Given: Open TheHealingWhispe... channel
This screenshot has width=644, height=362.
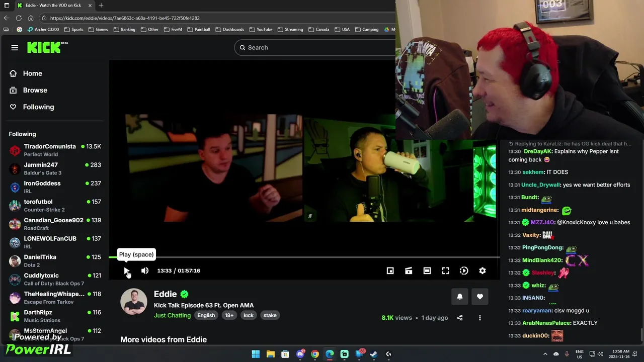Looking at the screenshot, I should (55, 298).
